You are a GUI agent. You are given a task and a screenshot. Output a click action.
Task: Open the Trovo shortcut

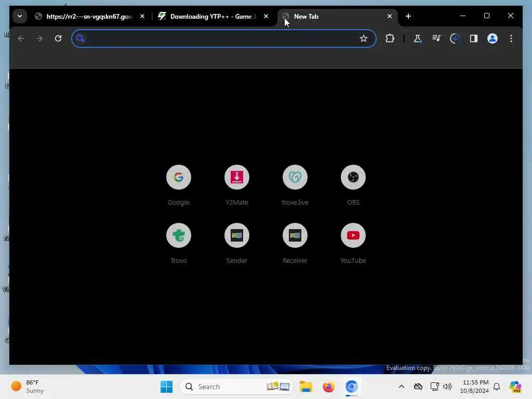(179, 243)
